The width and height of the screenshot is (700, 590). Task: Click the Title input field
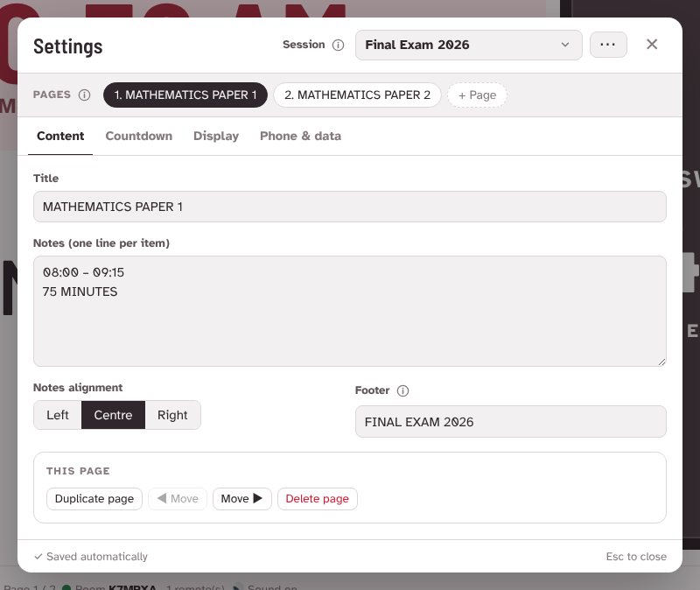coord(349,207)
